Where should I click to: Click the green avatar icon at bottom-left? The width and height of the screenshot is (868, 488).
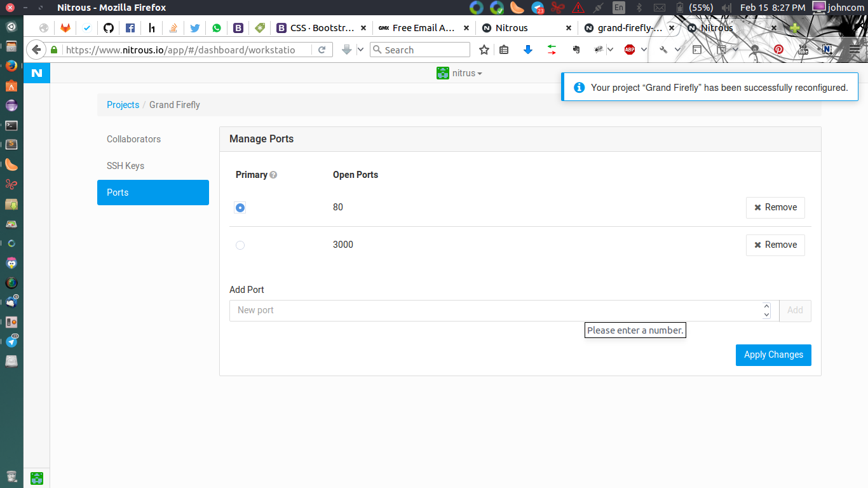click(37, 478)
